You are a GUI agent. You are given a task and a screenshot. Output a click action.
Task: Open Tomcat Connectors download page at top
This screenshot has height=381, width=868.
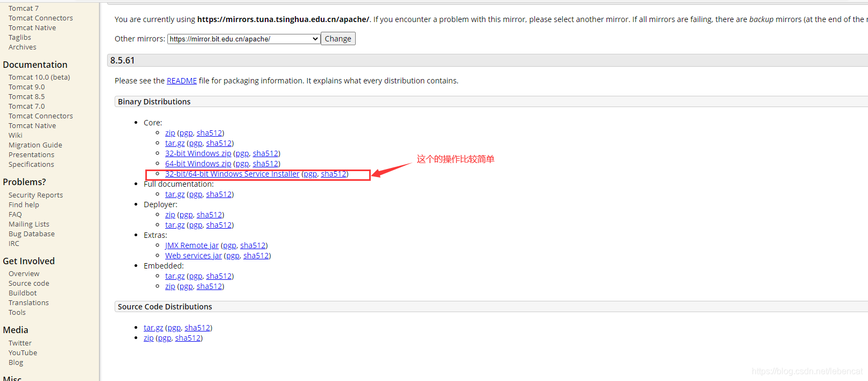tap(41, 18)
